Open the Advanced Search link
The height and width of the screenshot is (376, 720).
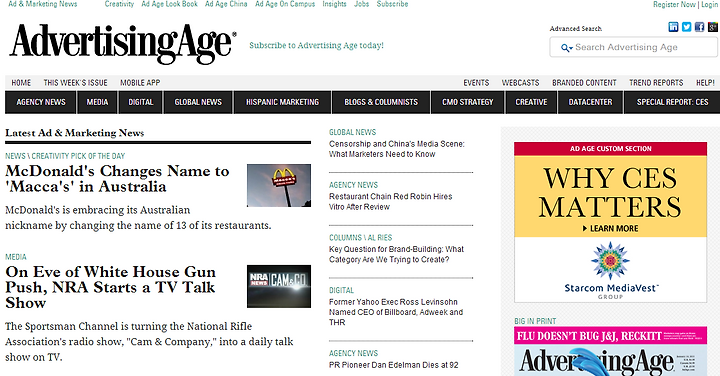pos(575,28)
